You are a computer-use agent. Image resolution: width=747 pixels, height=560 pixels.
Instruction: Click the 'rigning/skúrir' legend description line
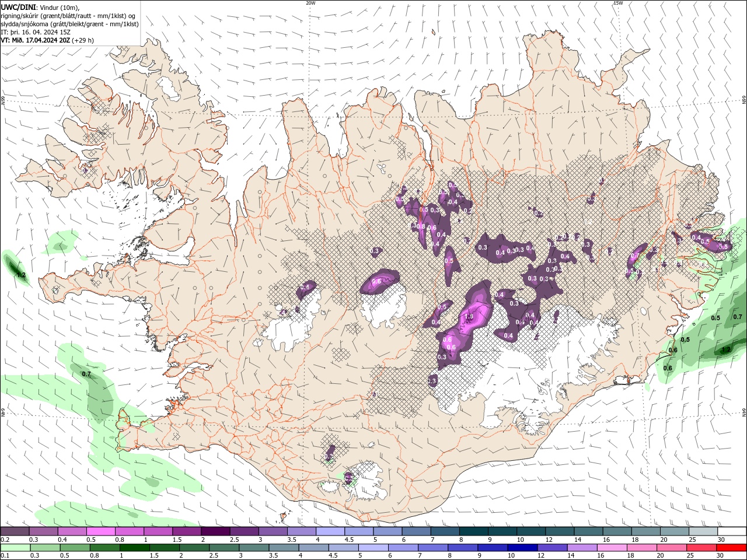pyautogui.click(x=68, y=16)
